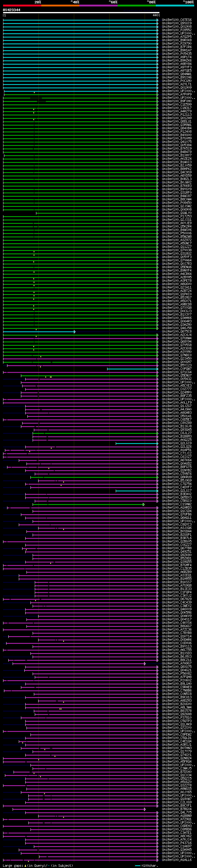
Task: Select UniRef100_Q84NW1 label
Action: (176, 74)
